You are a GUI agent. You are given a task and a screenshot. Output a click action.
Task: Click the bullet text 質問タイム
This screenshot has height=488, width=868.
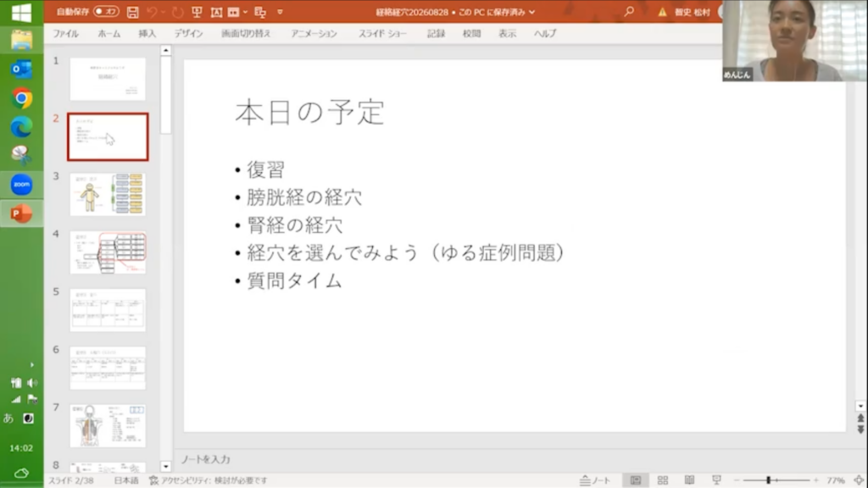click(294, 280)
